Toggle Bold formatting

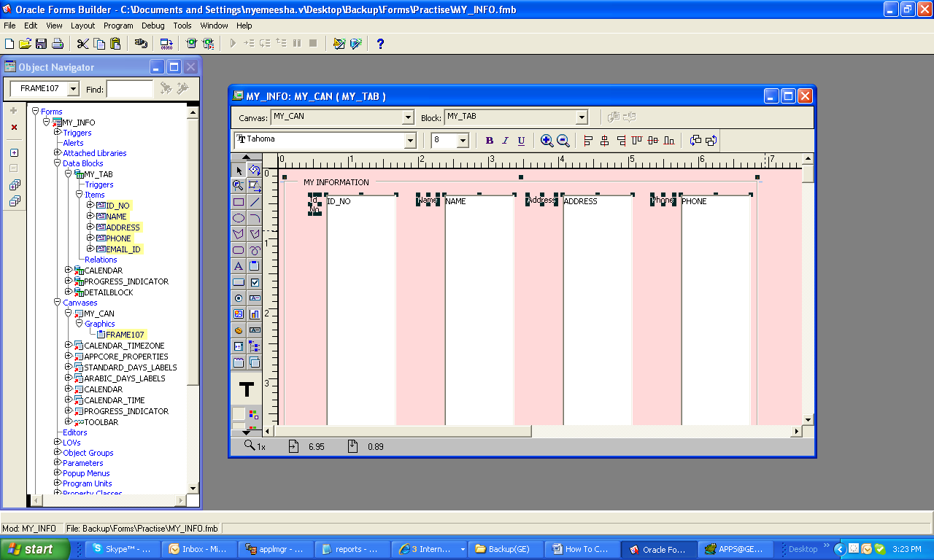490,141
